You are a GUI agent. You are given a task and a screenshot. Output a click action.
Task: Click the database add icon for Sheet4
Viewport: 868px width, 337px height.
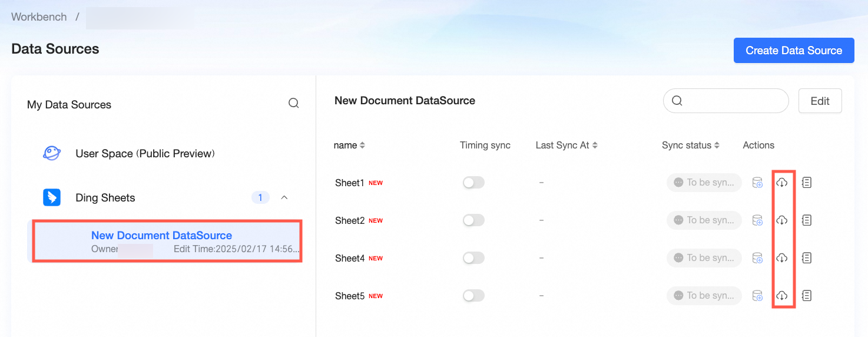click(758, 258)
